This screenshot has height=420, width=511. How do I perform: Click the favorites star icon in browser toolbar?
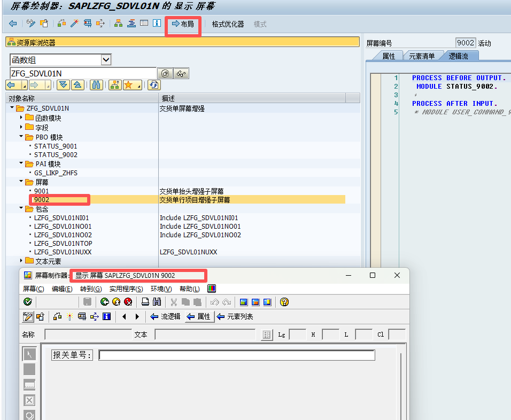click(x=128, y=85)
